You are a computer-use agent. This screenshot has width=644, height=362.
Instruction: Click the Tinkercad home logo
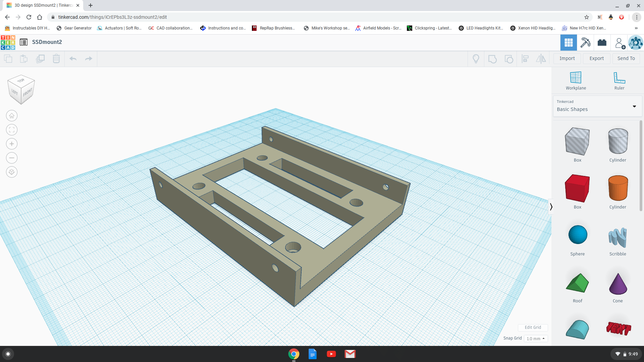[8, 43]
